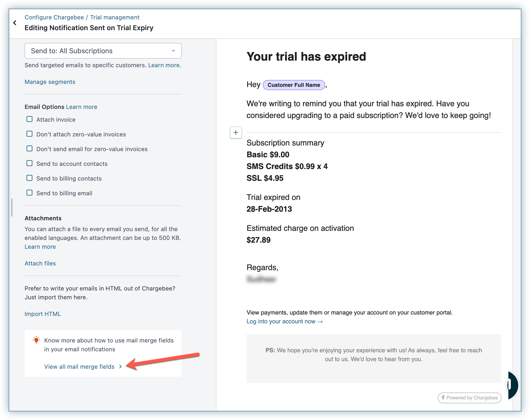The image size is (530, 420).
Task: Click the plus add-block icon
Action: [236, 133]
